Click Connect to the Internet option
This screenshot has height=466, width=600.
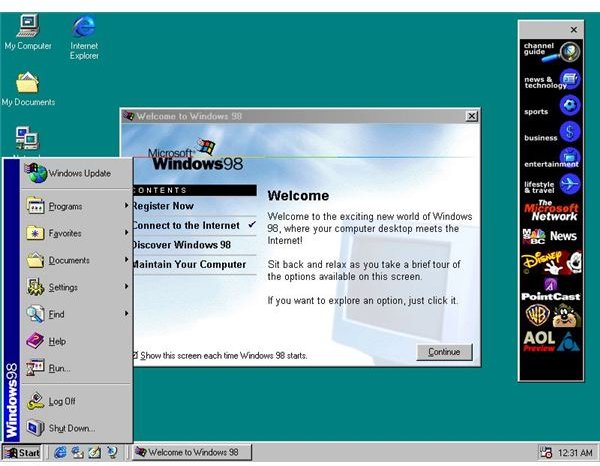coord(186,225)
